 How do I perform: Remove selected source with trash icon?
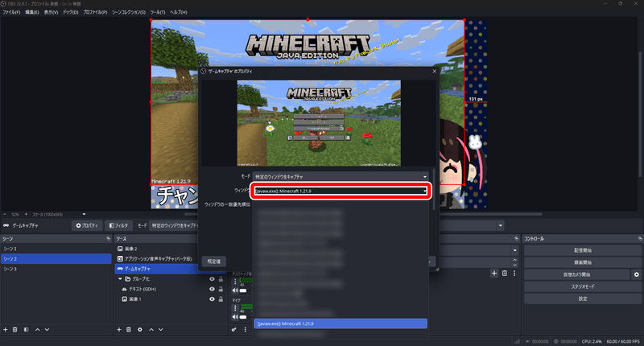(129, 330)
